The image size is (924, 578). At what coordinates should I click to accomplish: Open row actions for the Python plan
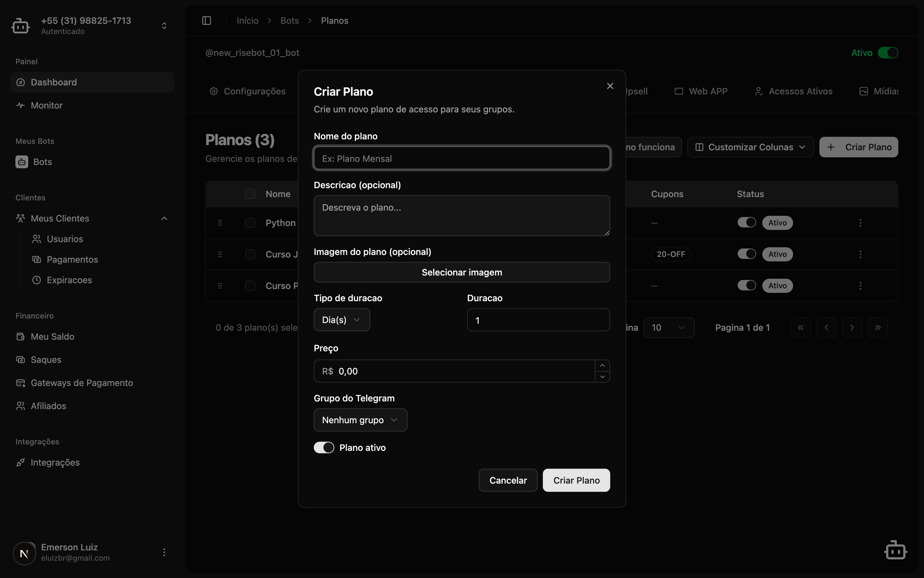tap(860, 223)
